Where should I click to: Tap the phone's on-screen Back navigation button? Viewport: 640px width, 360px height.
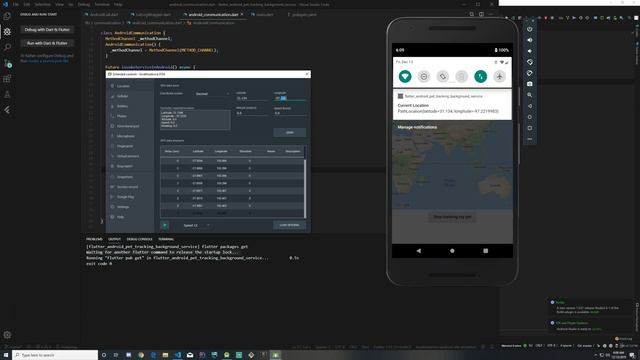click(419, 251)
